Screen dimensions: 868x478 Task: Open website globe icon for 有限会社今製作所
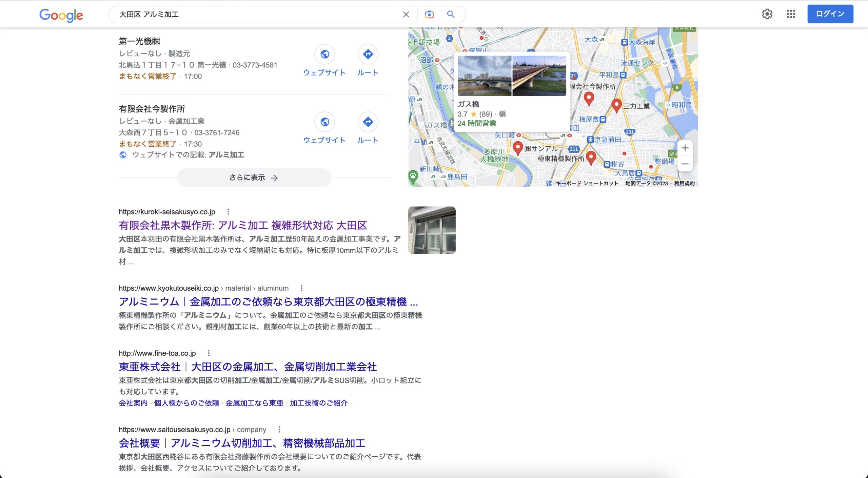point(324,122)
